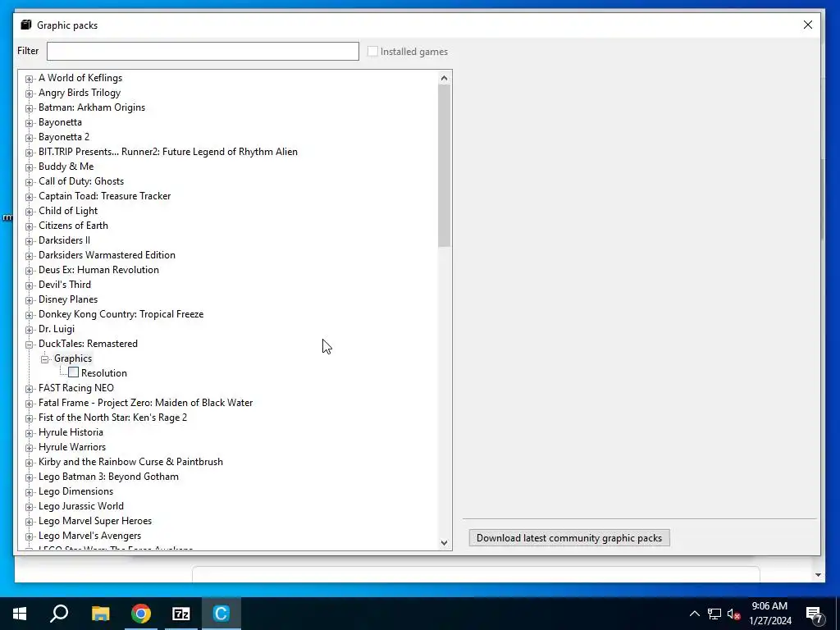
Task: Select the Disney Planes entry
Action: 68,299
